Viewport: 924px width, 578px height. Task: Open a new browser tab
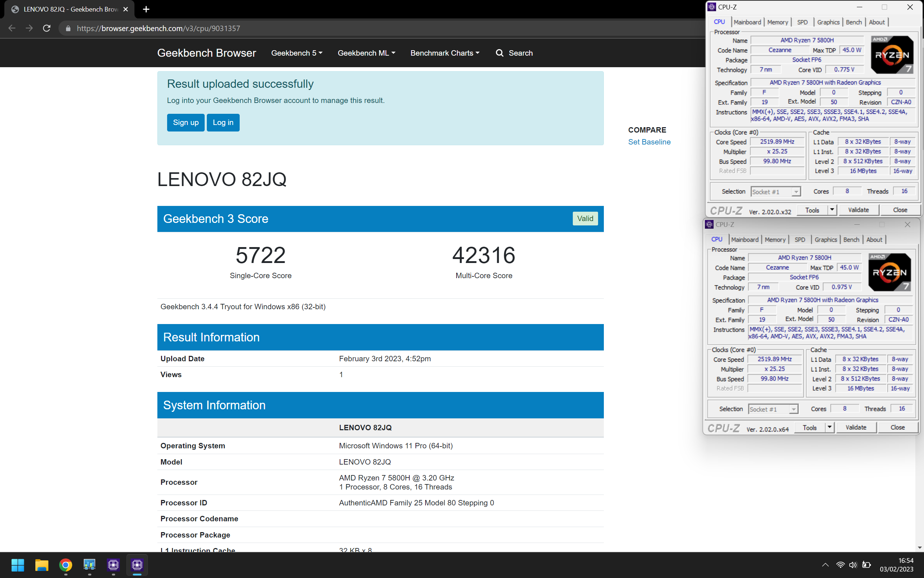coord(146,9)
